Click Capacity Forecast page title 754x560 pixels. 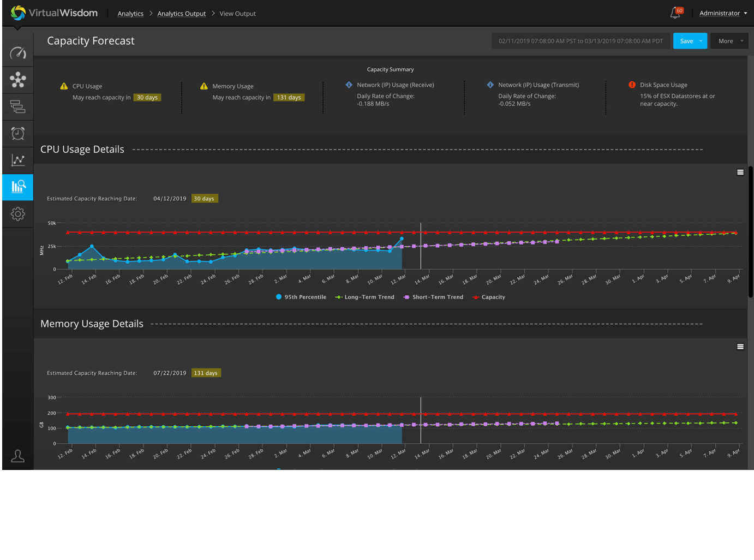pyautogui.click(x=91, y=41)
